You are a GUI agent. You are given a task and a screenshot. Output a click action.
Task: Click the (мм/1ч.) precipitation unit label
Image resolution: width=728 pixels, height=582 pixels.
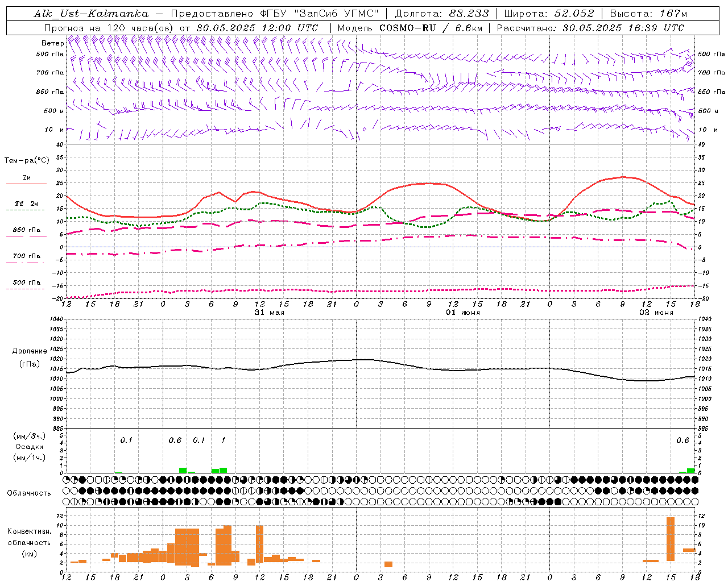pos(30,458)
